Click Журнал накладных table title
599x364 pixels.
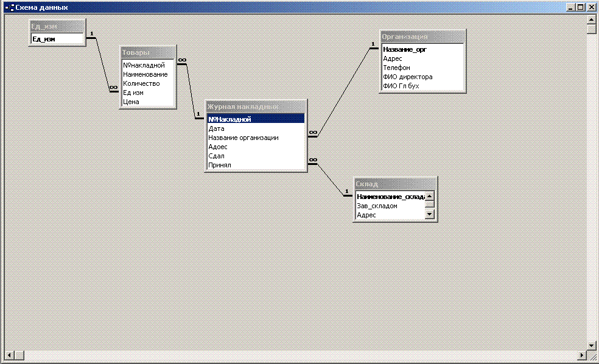pos(256,107)
